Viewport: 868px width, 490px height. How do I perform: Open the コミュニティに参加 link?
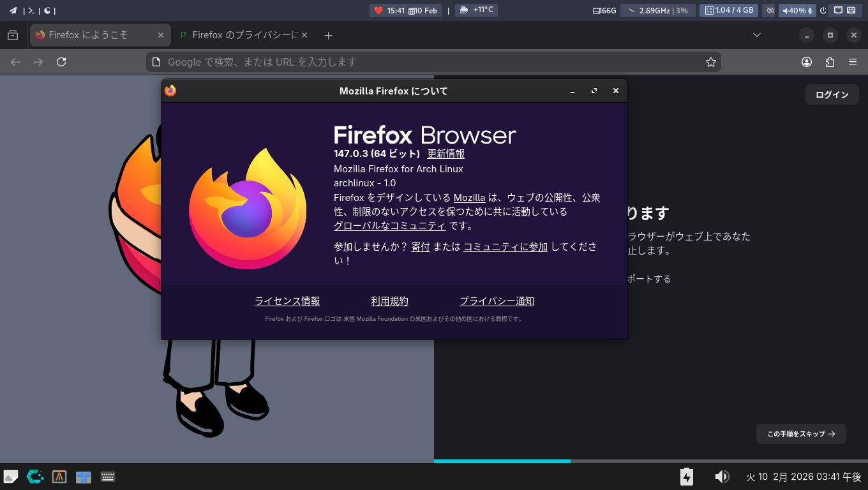505,247
